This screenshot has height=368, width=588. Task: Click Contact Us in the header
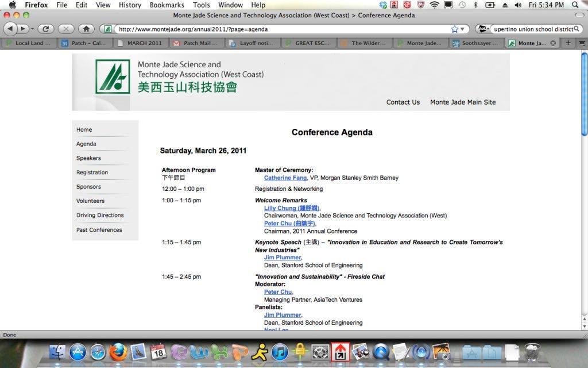pos(403,102)
